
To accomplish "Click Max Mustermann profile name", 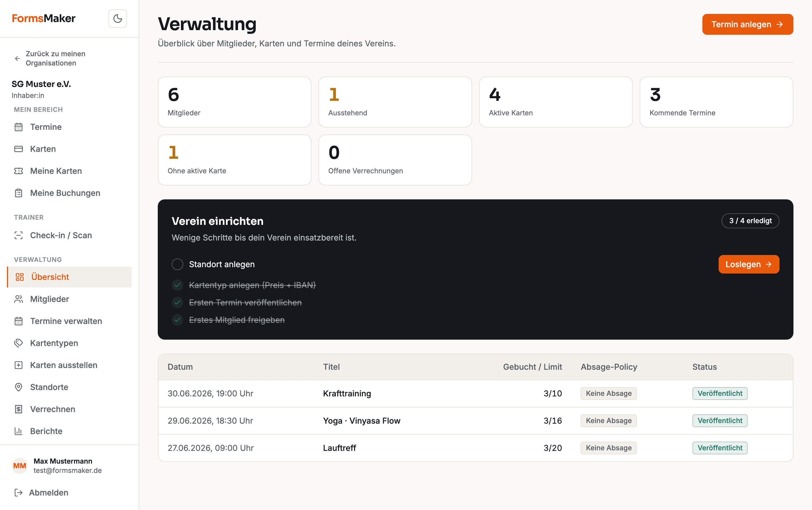I will [x=63, y=461].
